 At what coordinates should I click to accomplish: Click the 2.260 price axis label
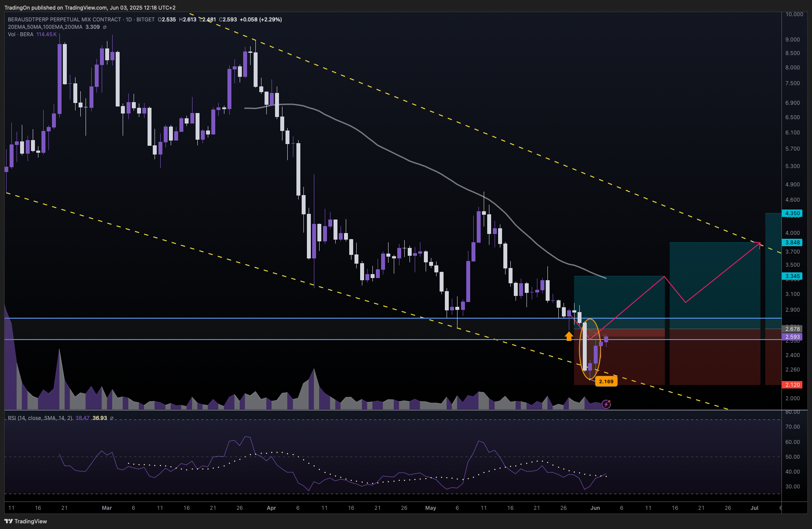[x=793, y=370]
